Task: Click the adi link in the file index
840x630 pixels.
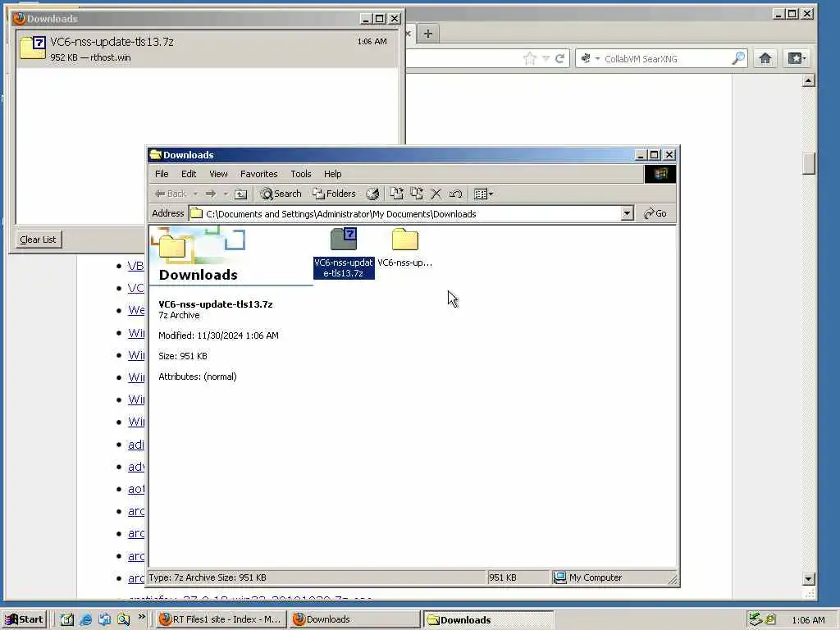Action: click(136, 445)
